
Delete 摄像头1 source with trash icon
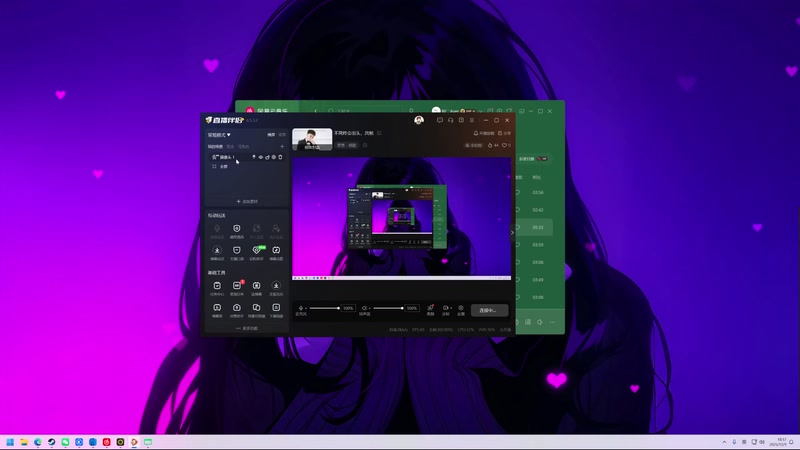pos(280,157)
